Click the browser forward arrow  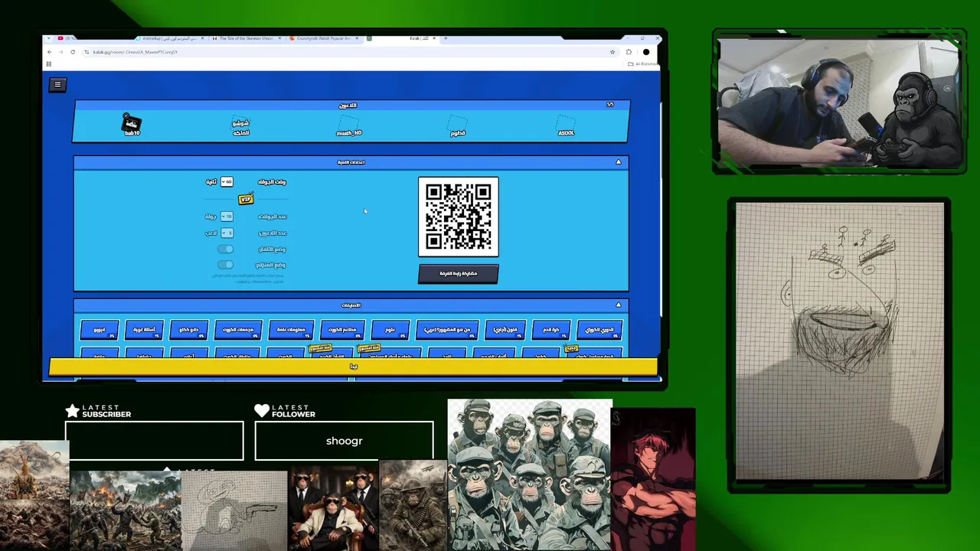tap(61, 52)
